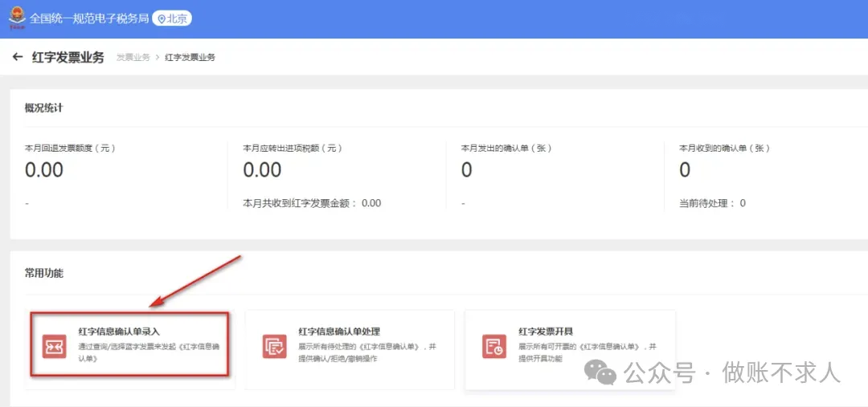This screenshot has width=868, height=407.
Task: Click the 本月发出的确认单（张） label
Action: [x=506, y=149]
